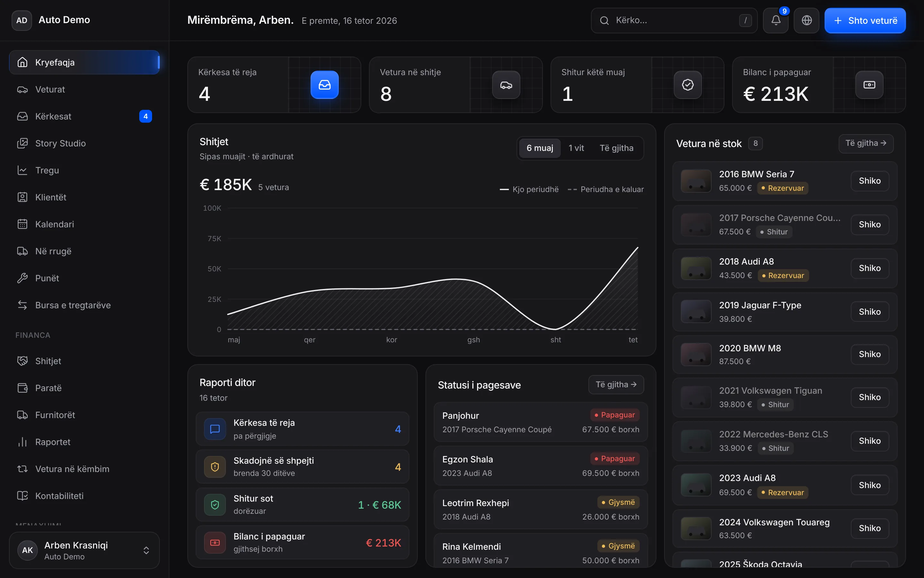Open Veturat in the sidebar
Screen dimensions: 924x578
[x=84, y=90]
